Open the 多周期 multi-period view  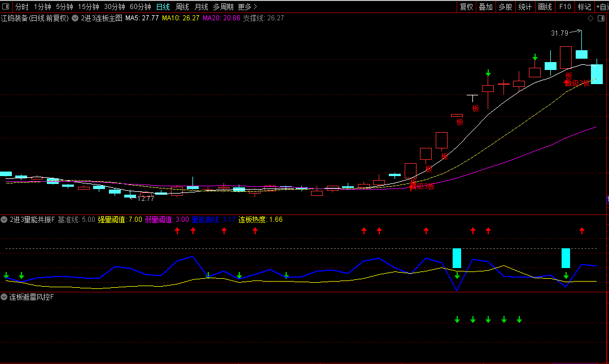(224, 7)
